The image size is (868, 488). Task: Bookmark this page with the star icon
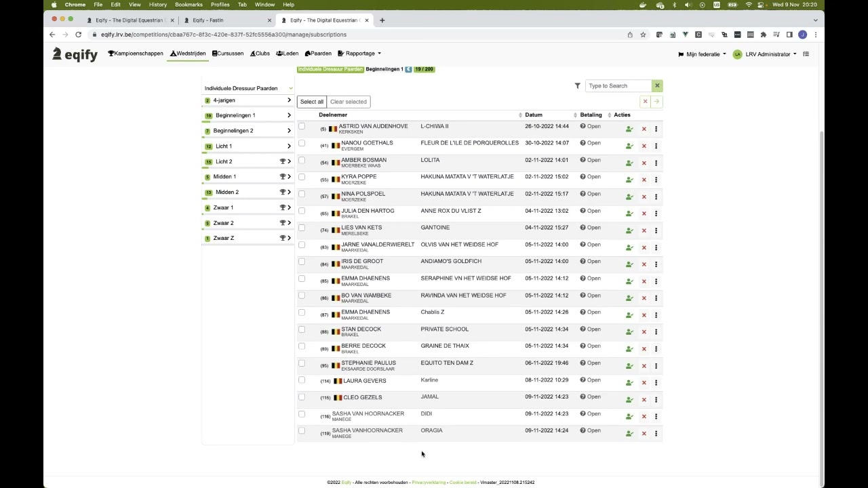[x=643, y=35]
